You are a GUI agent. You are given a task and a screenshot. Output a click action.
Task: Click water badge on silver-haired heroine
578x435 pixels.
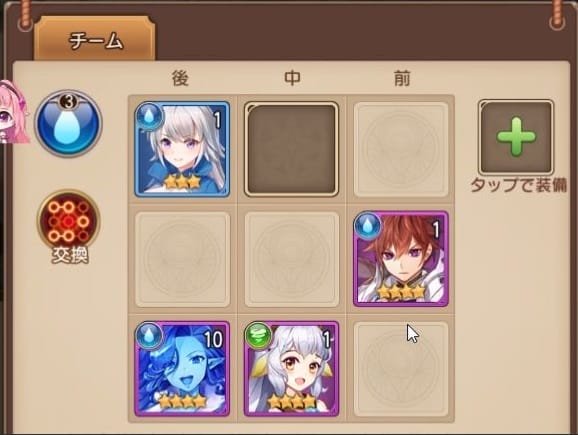[149, 116]
